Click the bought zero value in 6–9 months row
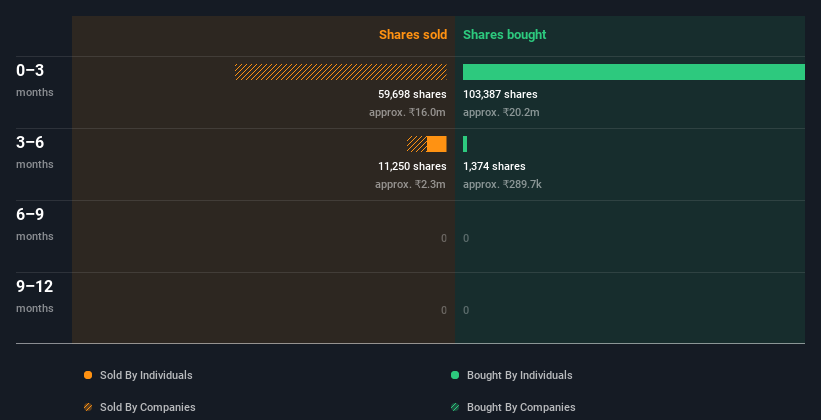821x420 pixels. (x=466, y=238)
